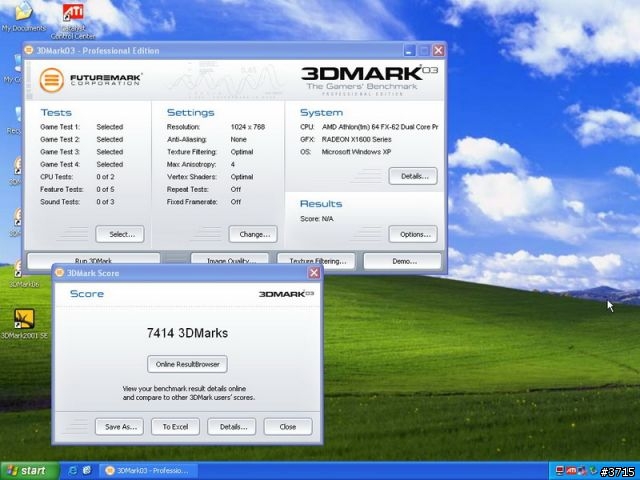This screenshot has height=480, width=640.
Task: Close the 3DMark03 main window
Action: coord(438,51)
